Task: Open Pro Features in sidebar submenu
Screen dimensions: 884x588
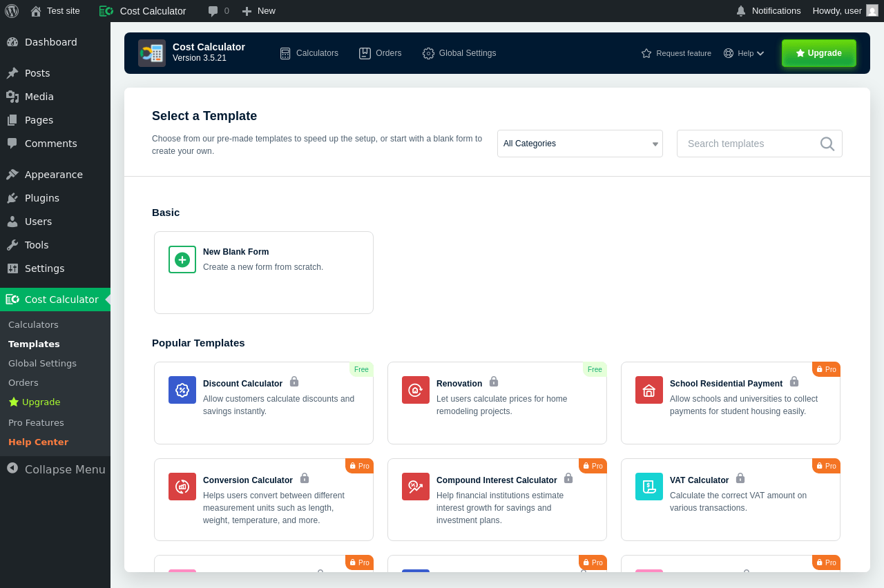Action: click(36, 422)
